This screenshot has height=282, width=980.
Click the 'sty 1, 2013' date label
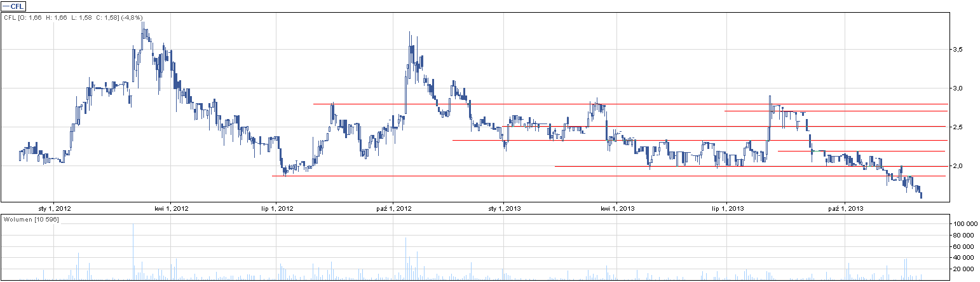coord(504,208)
